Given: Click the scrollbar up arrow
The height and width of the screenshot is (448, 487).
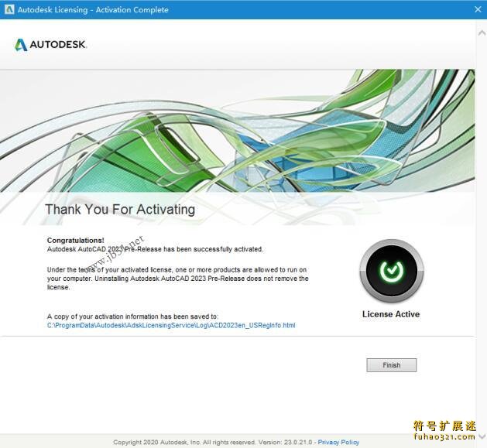Looking at the screenshot, I should pos(482,33).
